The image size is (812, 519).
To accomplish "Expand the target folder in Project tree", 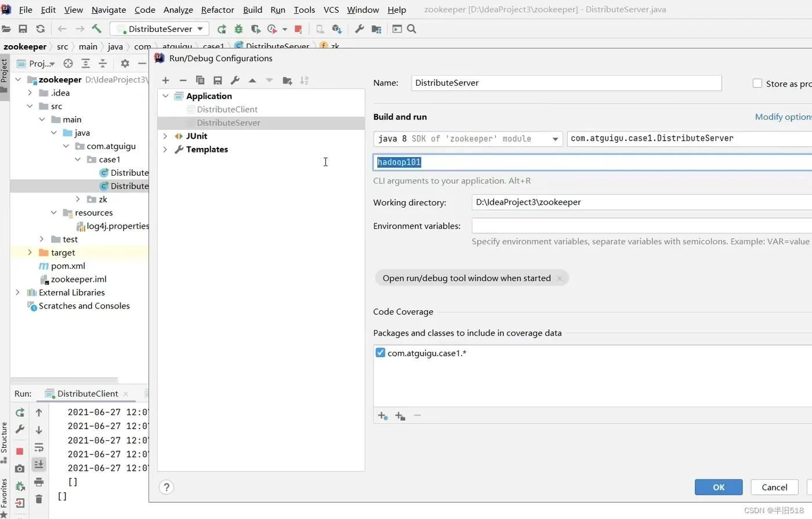I will coord(30,253).
